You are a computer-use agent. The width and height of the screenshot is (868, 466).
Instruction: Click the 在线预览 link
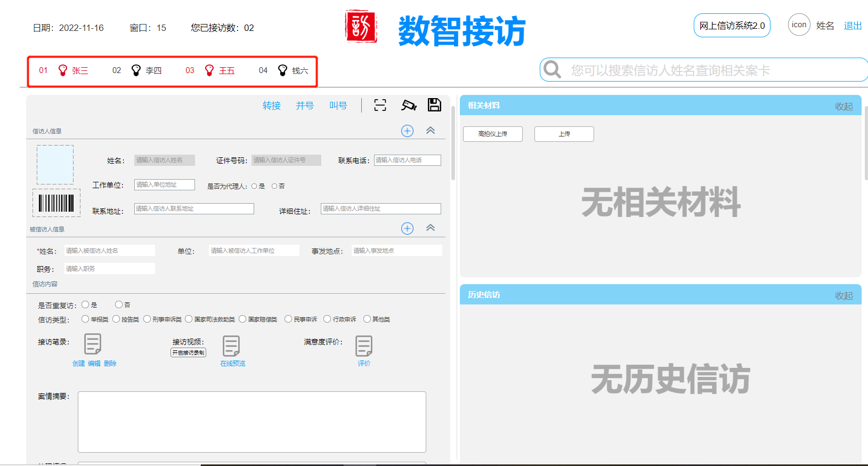tap(233, 363)
